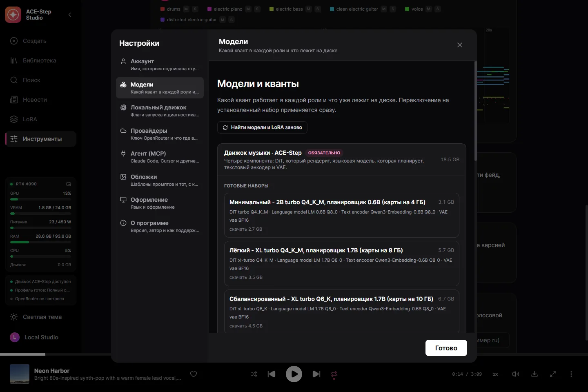Screen dimensions: 588x392
Task: Open the Новости page
Action: [40, 100]
